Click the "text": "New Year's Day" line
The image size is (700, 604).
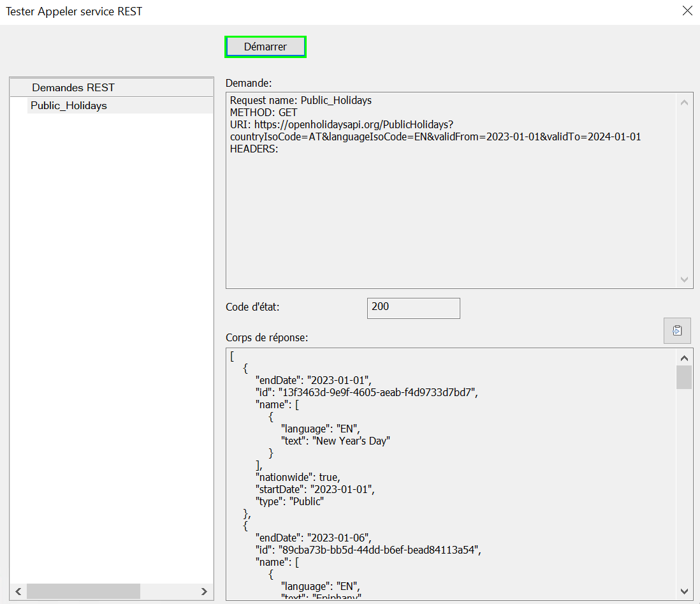click(335, 441)
